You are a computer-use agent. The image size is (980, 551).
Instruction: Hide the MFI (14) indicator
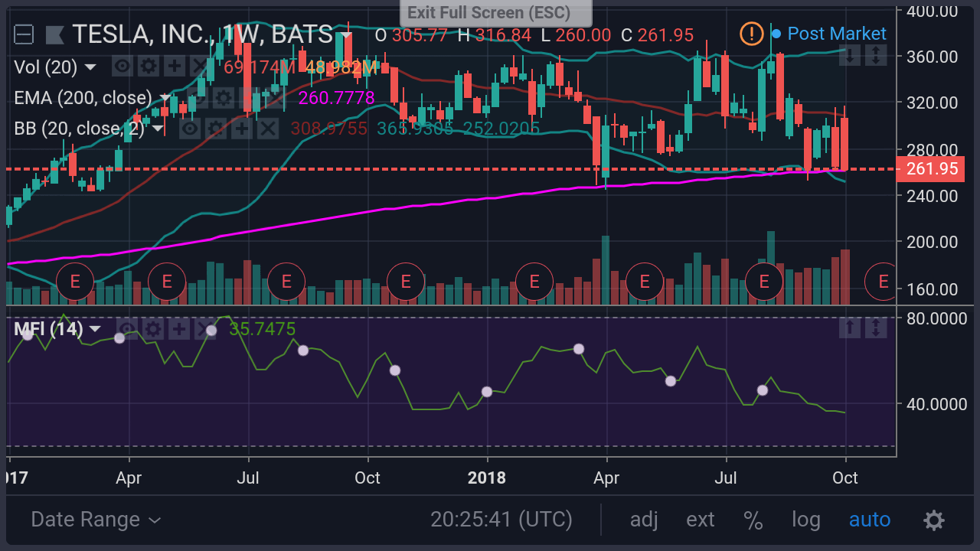tap(127, 329)
